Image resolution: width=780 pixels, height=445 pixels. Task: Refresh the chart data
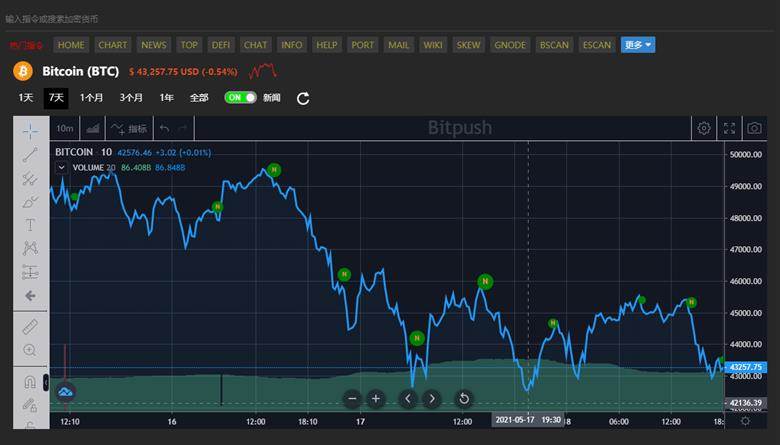pyautogui.click(x=303, y=98)
